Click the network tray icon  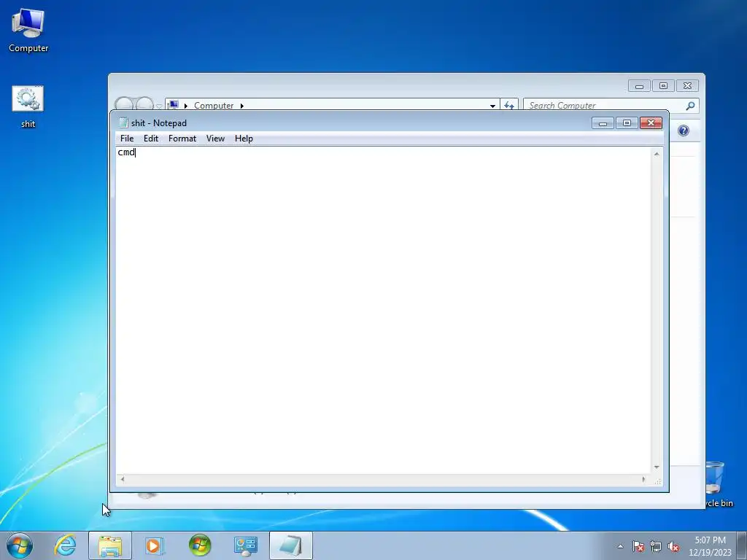pos(656,546)
